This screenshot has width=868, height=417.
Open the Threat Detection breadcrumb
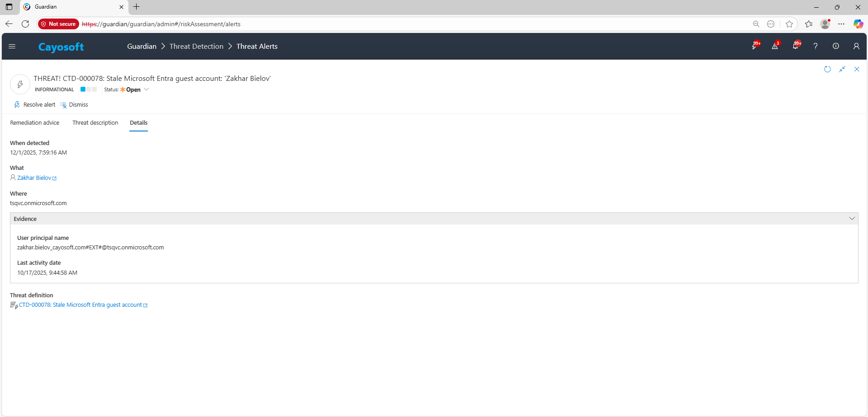[x=196, y=46]
